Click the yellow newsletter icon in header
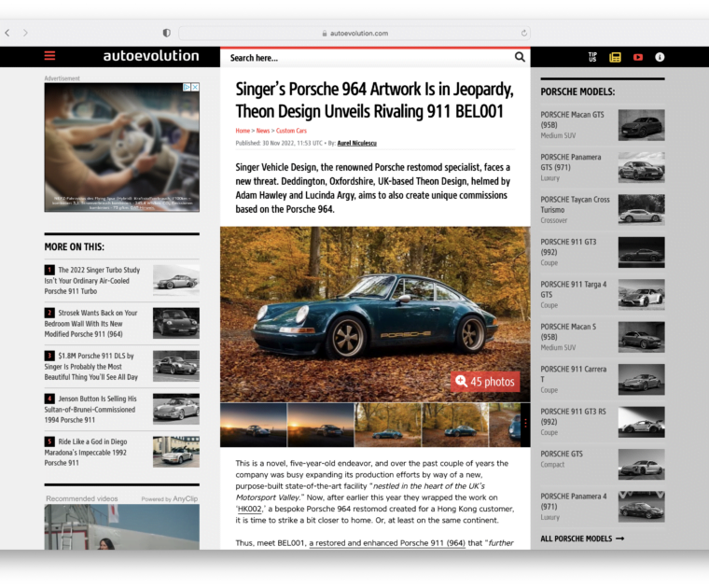The height and width of the screenshot is (588, 709). 615,57
